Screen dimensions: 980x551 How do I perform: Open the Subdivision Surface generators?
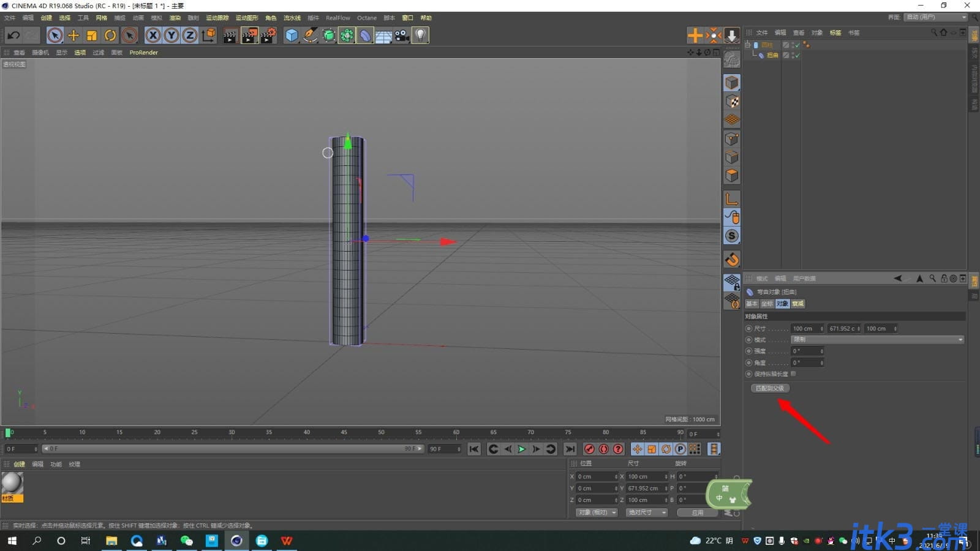coord(329,36)
